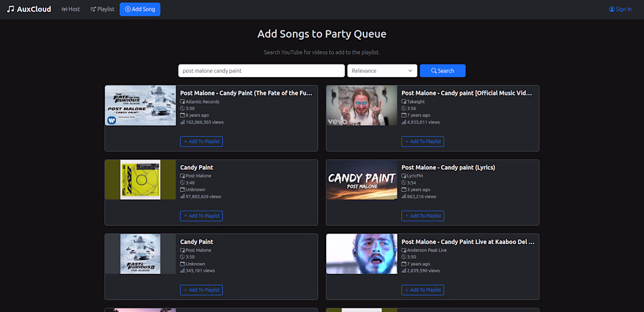Click the AuxCloud music note logo
The image size is (644, 312).
pyautogui.click(x=11, y=9)
